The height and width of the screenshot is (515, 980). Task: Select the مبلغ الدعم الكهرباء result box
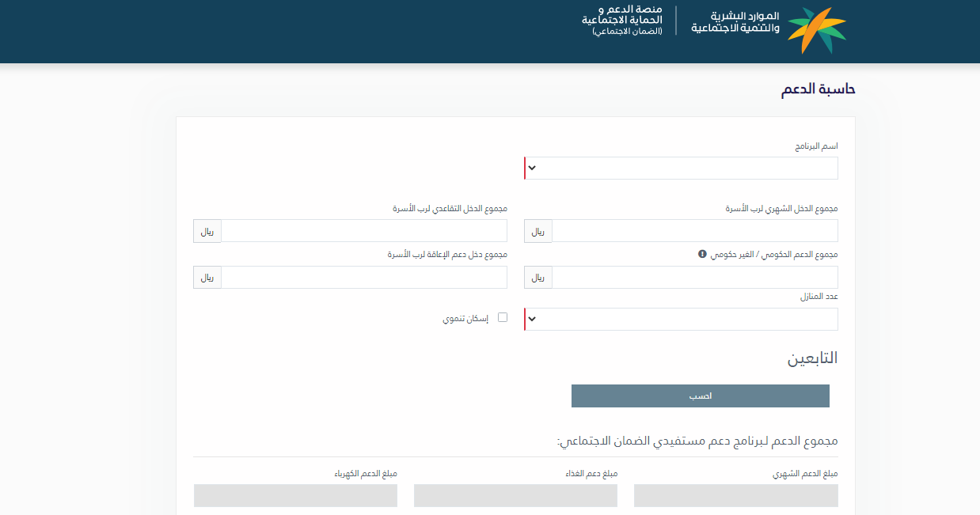coord(295,495)
